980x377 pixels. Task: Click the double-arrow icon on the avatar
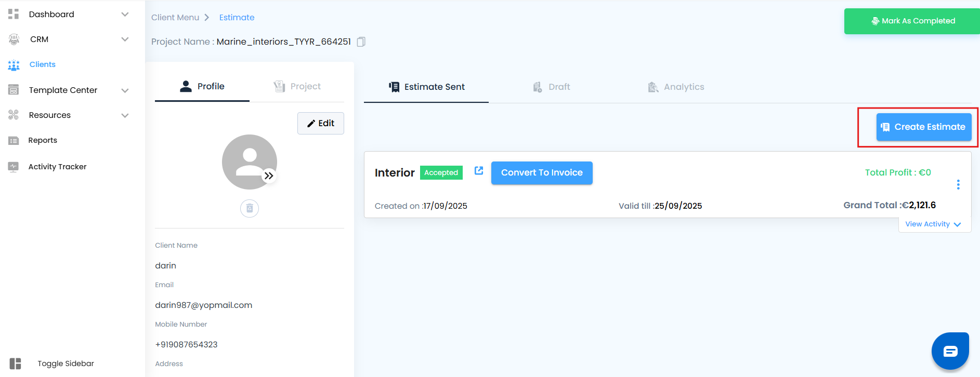[x=269, y=176]
